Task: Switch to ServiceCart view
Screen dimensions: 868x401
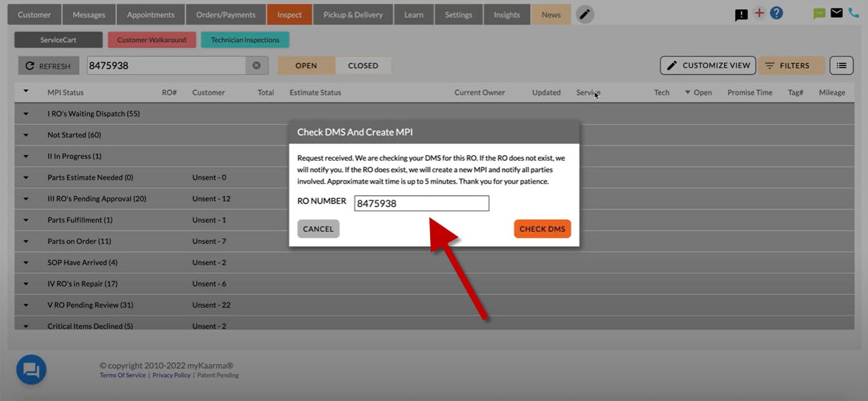Action: click(x=58, y=40)
